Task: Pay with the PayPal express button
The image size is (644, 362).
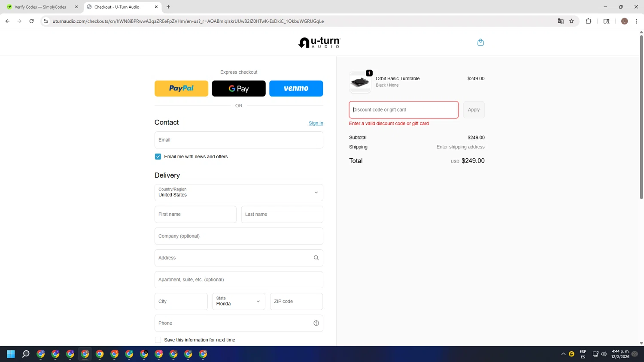Action: 181,88
